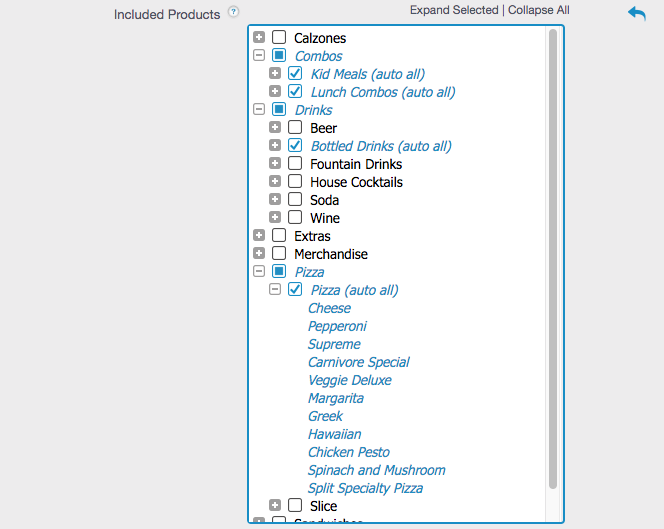The image size is (664, 529).
Task: Click Collapse All link
Action: click(539, 10)
